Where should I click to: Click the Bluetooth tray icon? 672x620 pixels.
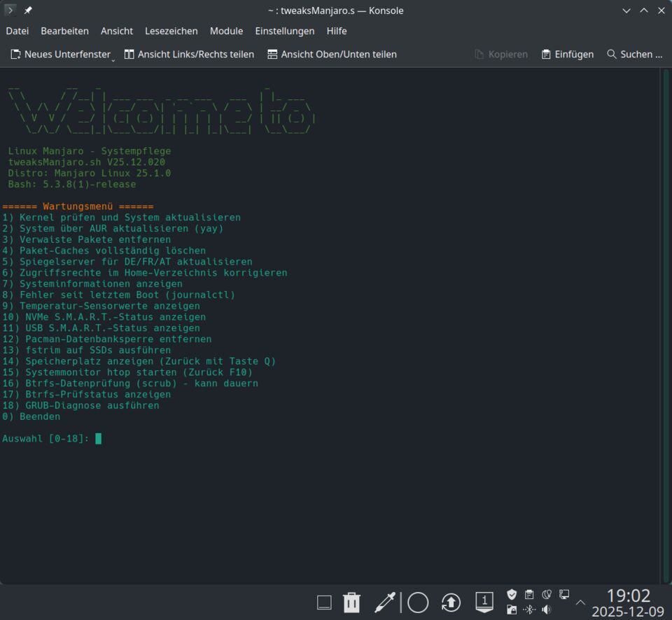pos(529,610)
